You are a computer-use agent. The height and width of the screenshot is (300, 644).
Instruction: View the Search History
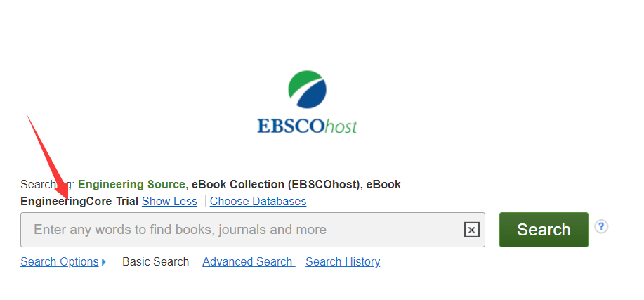[x=343, y=262]
